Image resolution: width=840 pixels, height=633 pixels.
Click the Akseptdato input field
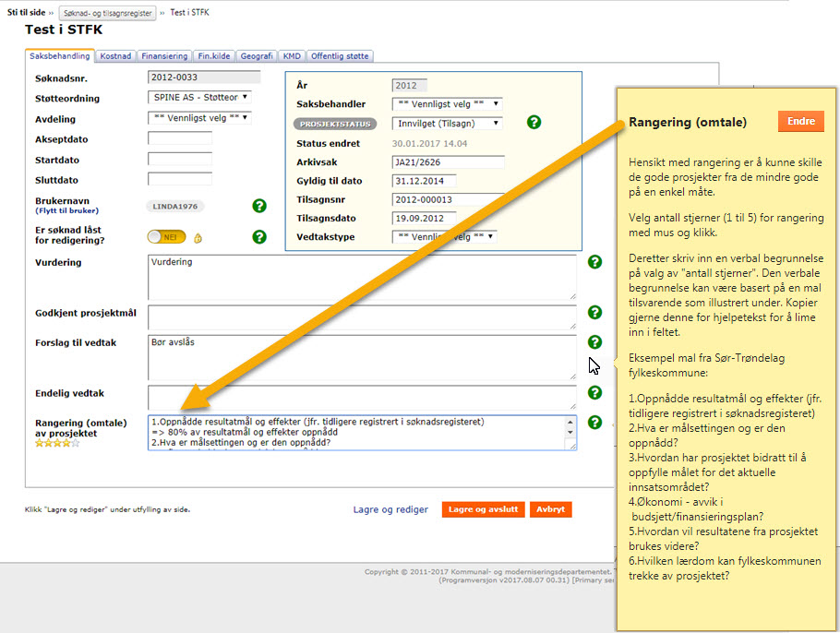point(180,138)
